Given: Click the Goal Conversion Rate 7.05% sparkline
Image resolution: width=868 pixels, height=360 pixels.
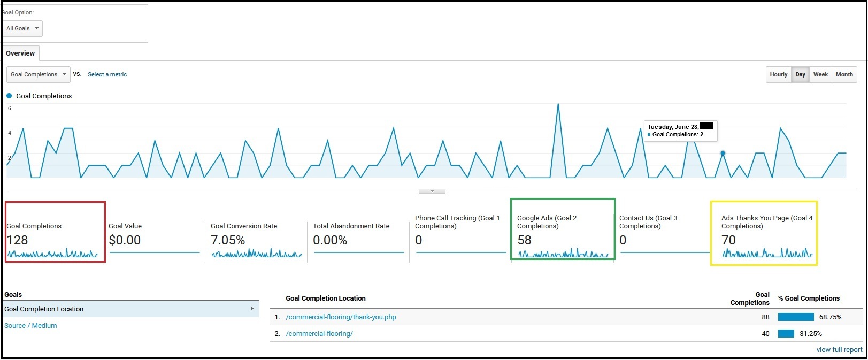Looking at the screenshot, I should (x=257, y=254).
